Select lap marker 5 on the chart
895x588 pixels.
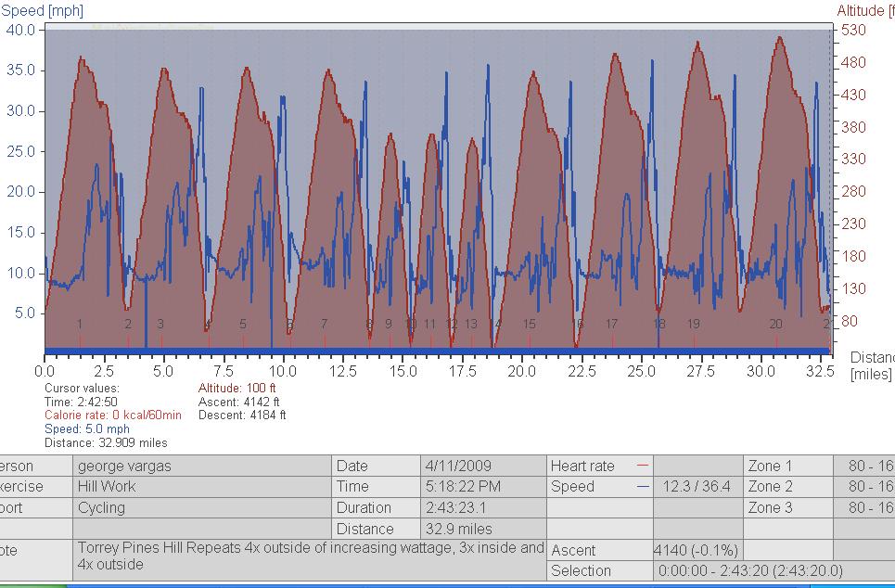pos(243,325)
